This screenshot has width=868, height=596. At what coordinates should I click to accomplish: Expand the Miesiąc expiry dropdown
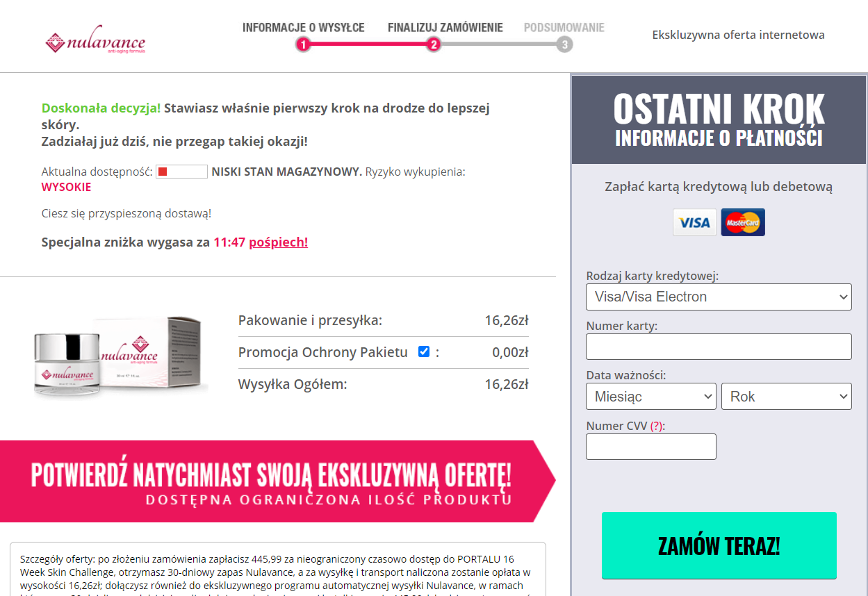(651, 397)
